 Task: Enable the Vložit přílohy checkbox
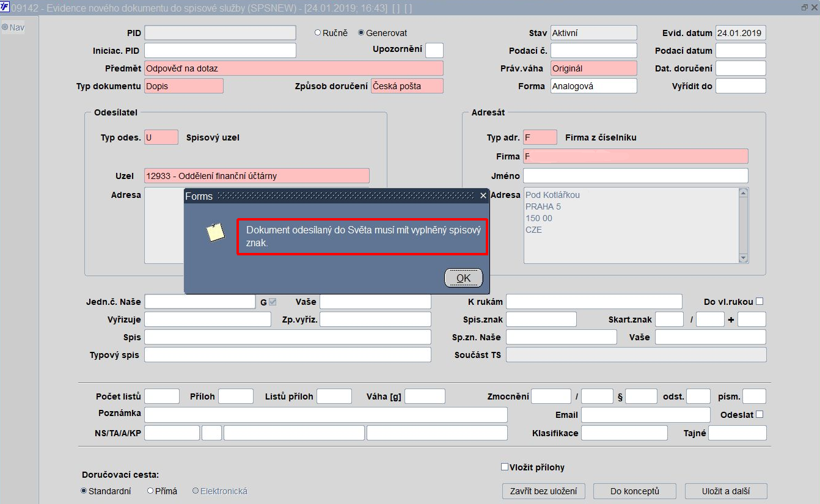(505, 467)
